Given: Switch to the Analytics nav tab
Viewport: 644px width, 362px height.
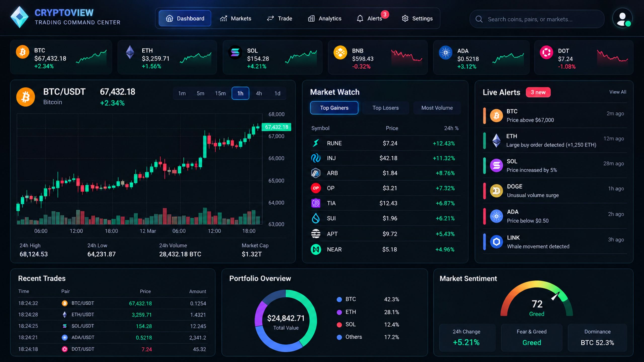Looking at the screenshot, I should coord(325,18).
